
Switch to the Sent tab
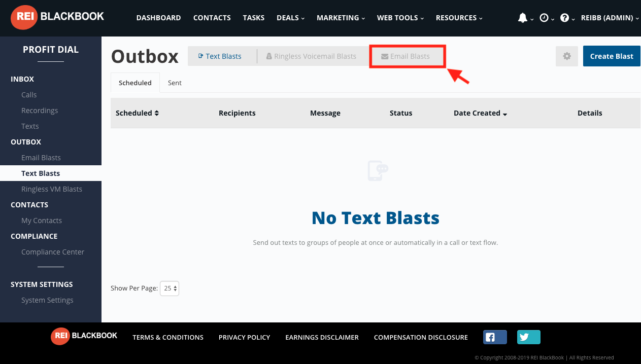(175, 83)
